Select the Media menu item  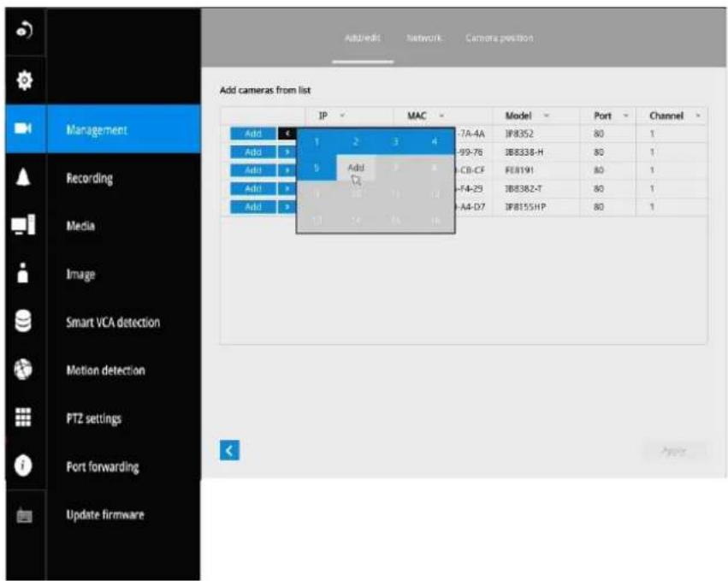pos(80,226)
